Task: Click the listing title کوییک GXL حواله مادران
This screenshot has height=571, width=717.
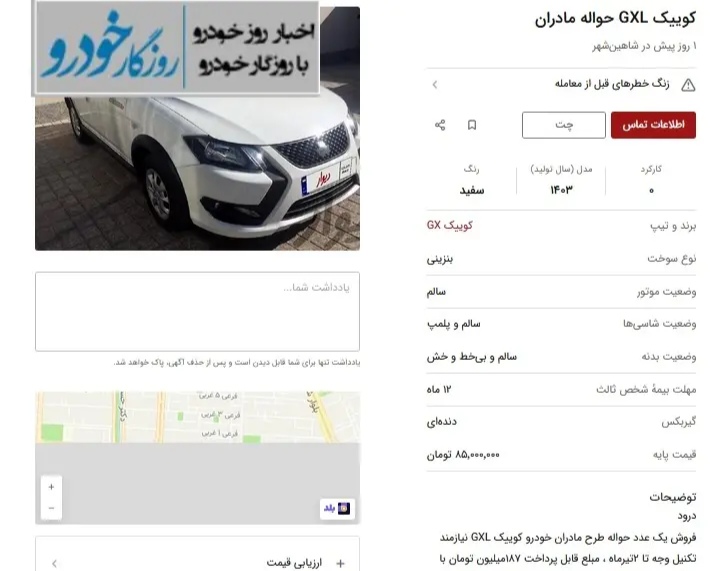Action: point(615,19)
